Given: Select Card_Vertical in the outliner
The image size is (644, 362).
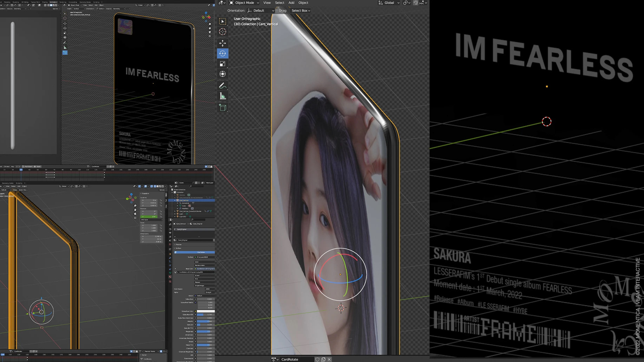Looking at the screenshot, I should [184, 200].
